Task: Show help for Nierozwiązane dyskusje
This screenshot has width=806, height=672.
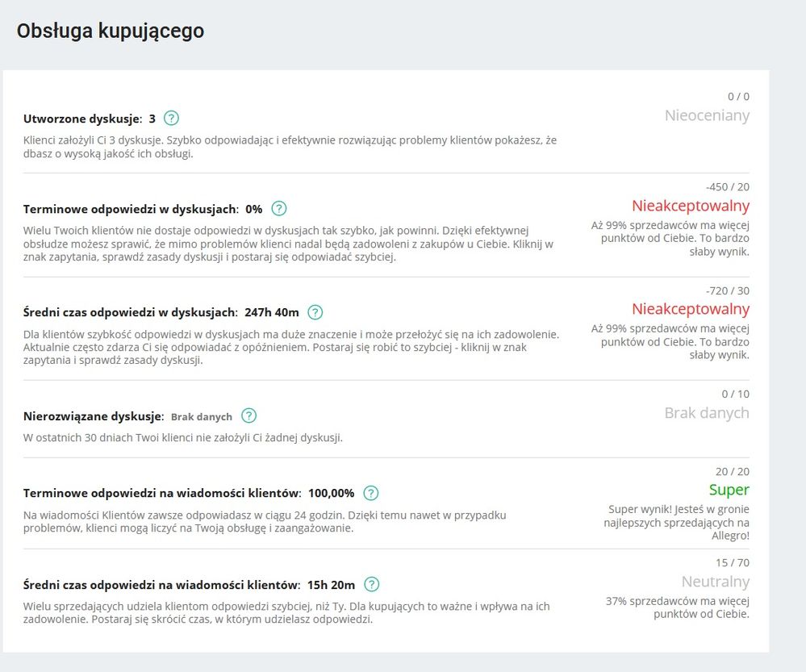Action: coord(249,416)
